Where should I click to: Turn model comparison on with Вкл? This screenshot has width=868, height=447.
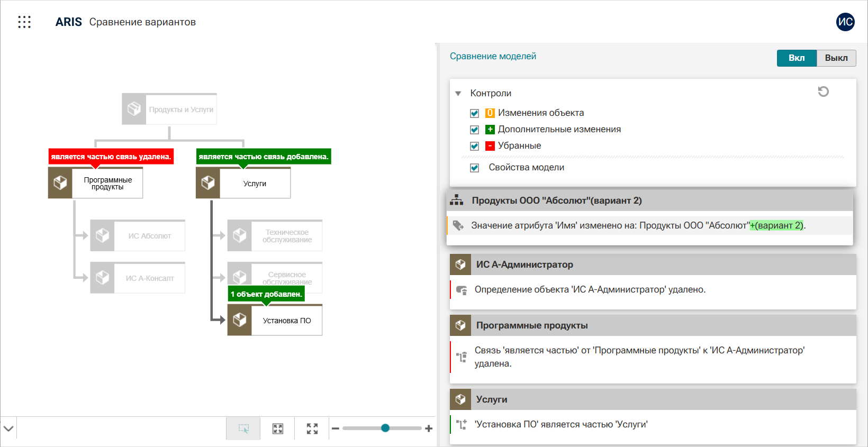pyautogui.click(x=797, y=58)
